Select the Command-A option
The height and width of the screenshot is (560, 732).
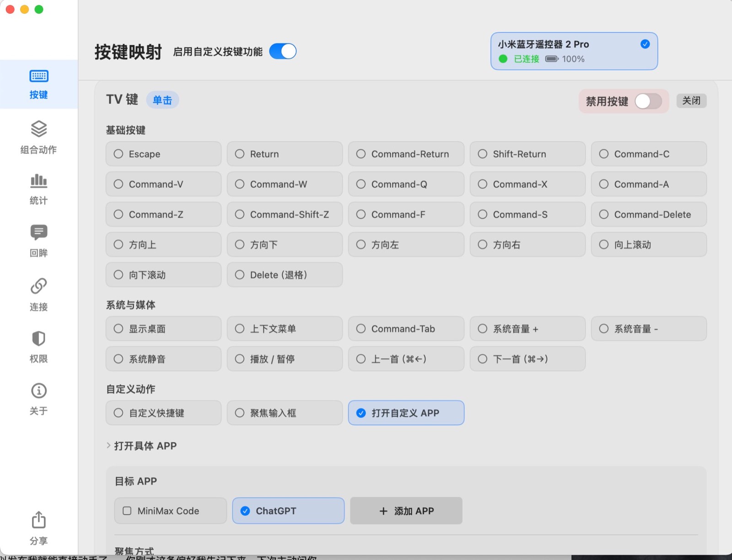click(649, 184)
